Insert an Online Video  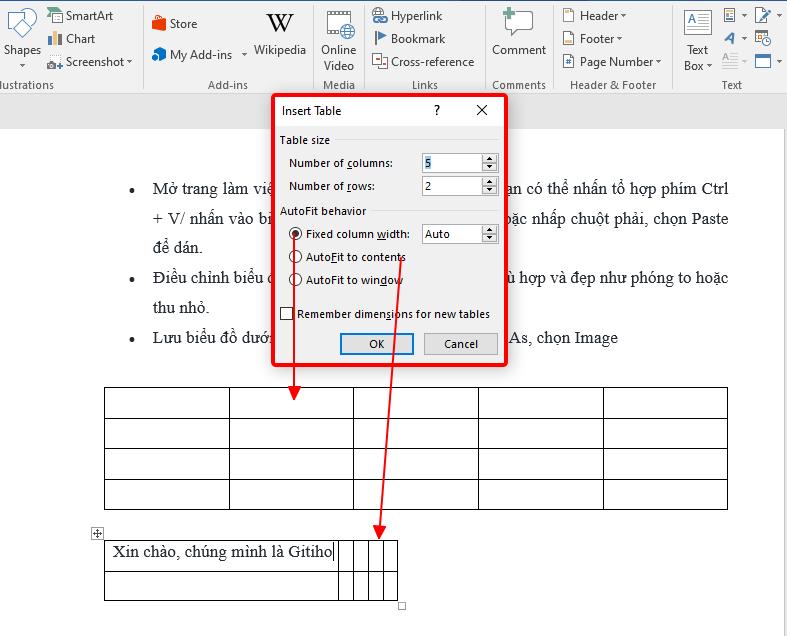[339, 41]
